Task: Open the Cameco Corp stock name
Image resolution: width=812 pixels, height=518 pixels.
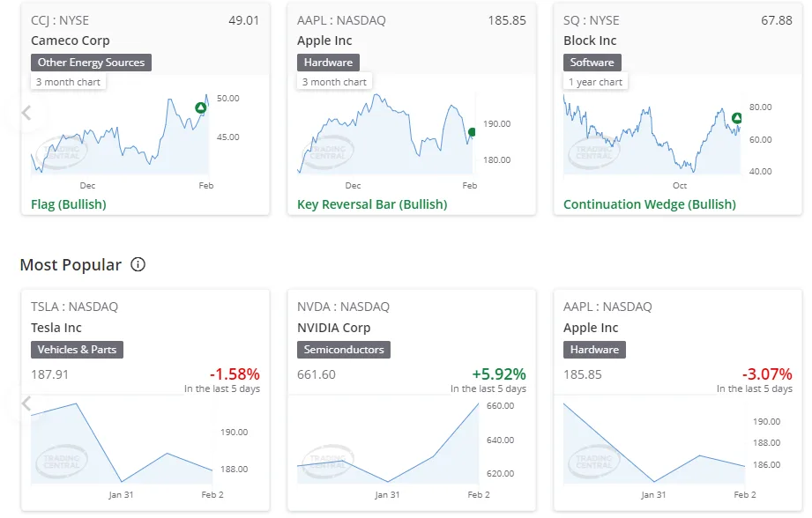Action: (71, 41)
